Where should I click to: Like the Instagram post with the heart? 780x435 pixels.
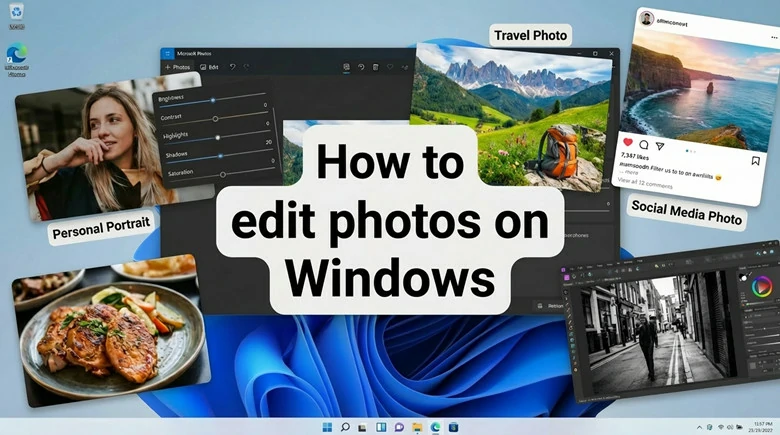coord(628,142)
